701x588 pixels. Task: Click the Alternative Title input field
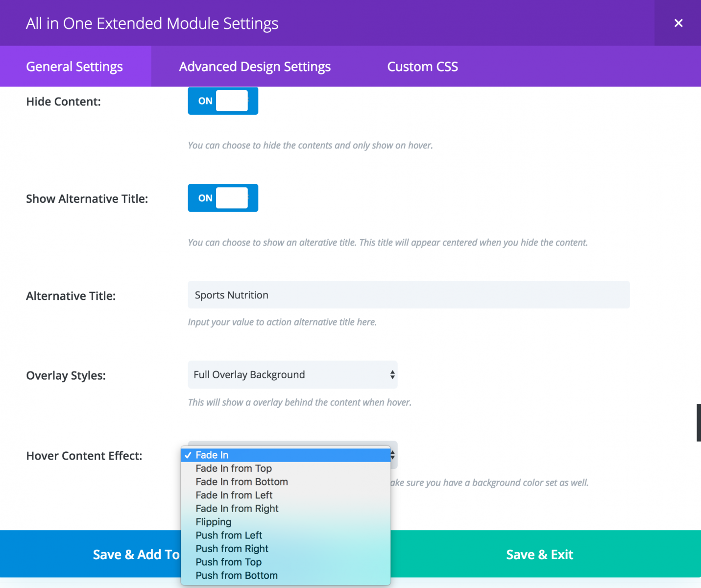(x=409, y=294)
